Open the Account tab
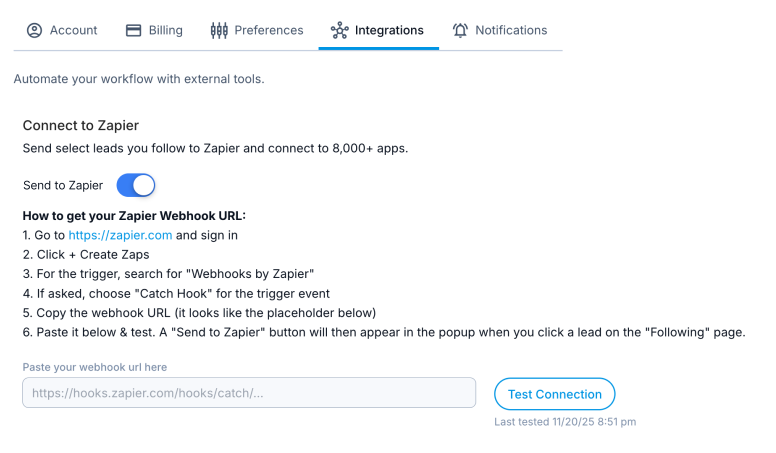 73,30
